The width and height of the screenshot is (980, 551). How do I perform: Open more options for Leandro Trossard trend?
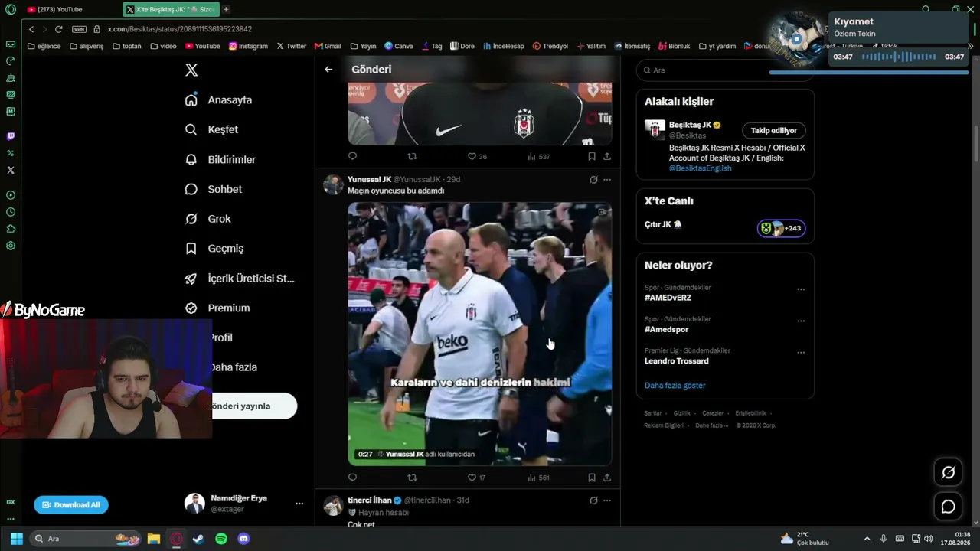coord(801,353)
